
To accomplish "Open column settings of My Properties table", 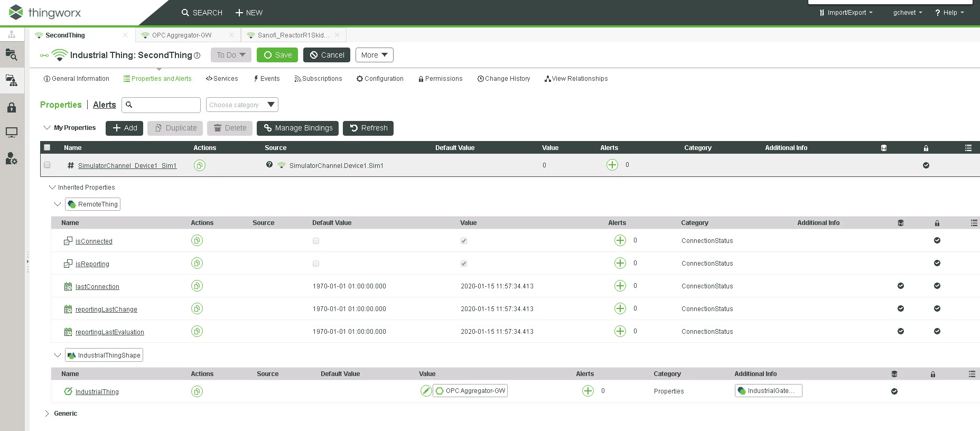I will [x=968, y=148].
